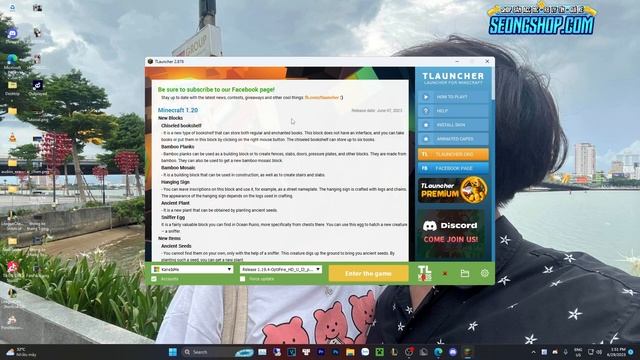Open Minecraft creeper icon in taskbar

(380, 352)
